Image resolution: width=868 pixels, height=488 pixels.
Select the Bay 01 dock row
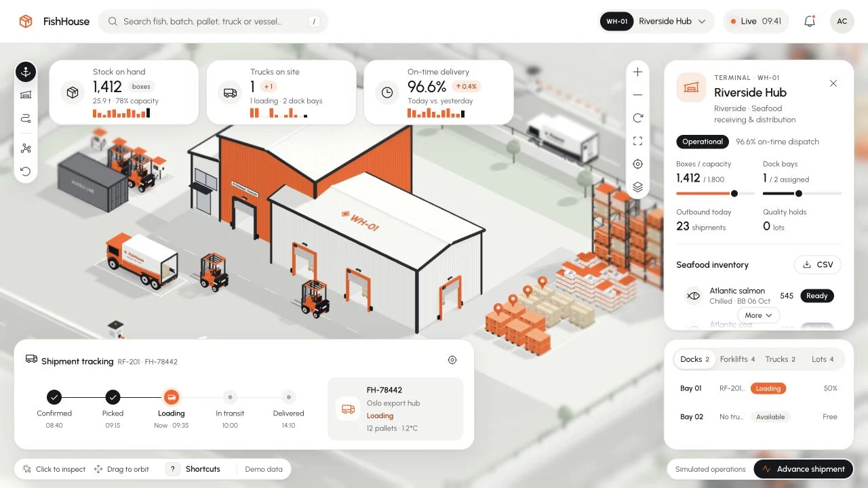point(759,388)
